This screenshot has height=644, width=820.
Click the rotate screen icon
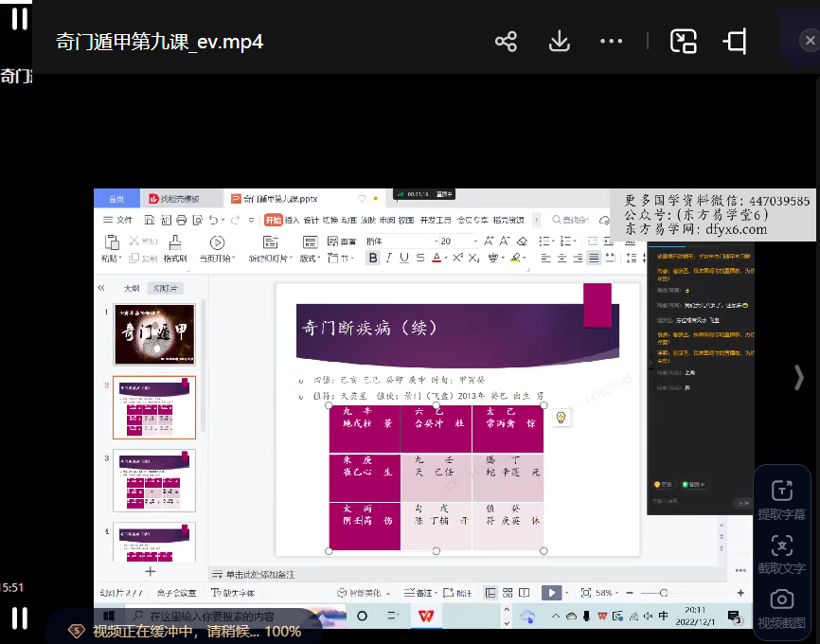point(735,42)
